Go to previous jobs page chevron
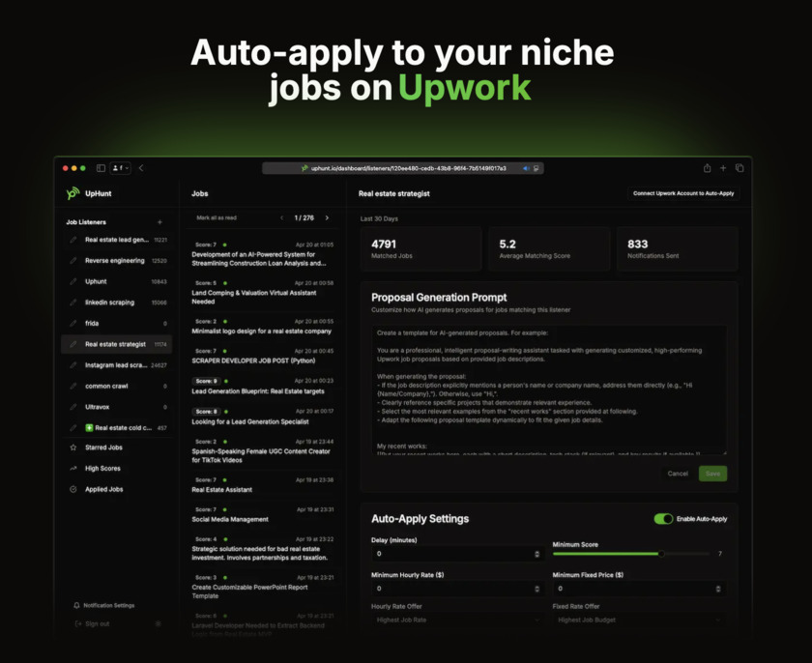 (x=281, y=217)
